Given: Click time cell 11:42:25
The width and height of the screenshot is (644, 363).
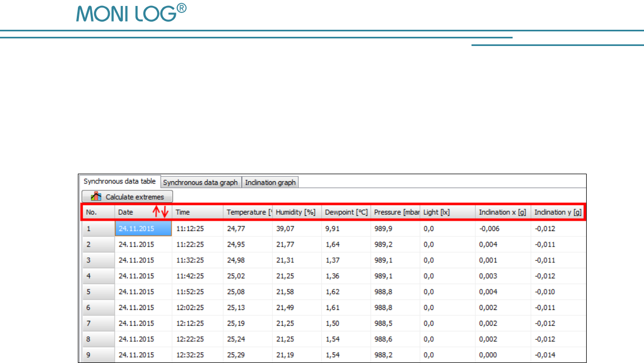Looking at the screenshot, I should [x=190, y=276].
